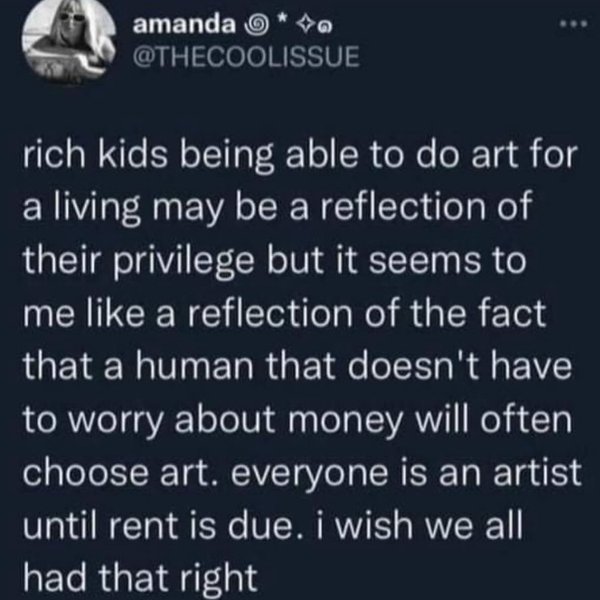Open the amanda display name link
The height and width of the screenshot is (600, 600).
[x=184, y=26]
